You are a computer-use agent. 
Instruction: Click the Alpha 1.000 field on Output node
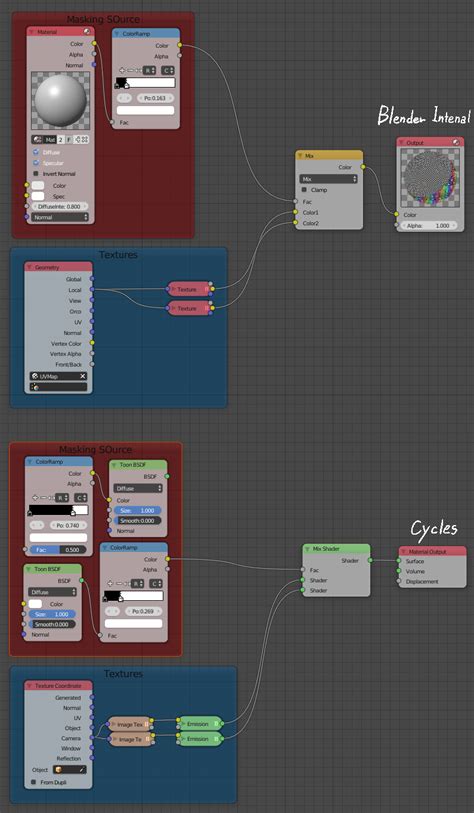[x=429, y=226]
